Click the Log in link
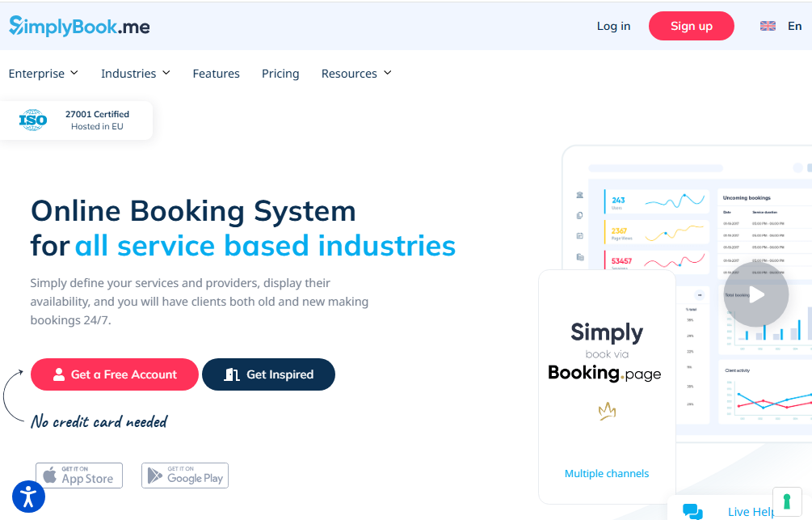The height and width of the screenshot is (520, 812). [613, 26]
